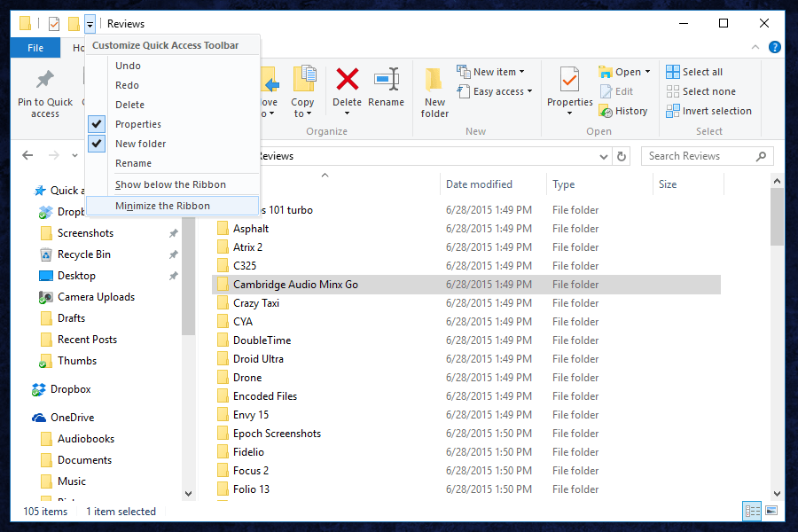Click the help question mark icon

coord(775,47)
